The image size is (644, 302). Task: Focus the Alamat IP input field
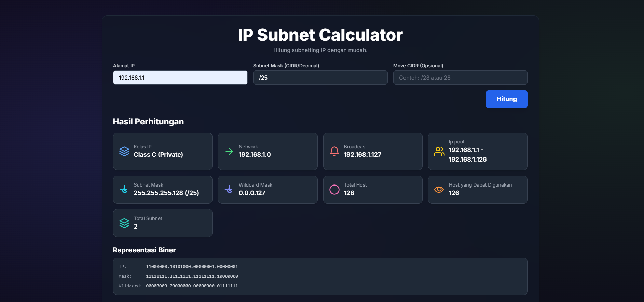point(180,78)
